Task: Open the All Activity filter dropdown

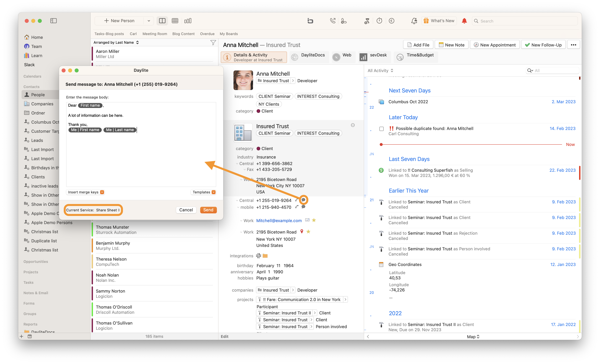Action: click(x=380, y=70)
